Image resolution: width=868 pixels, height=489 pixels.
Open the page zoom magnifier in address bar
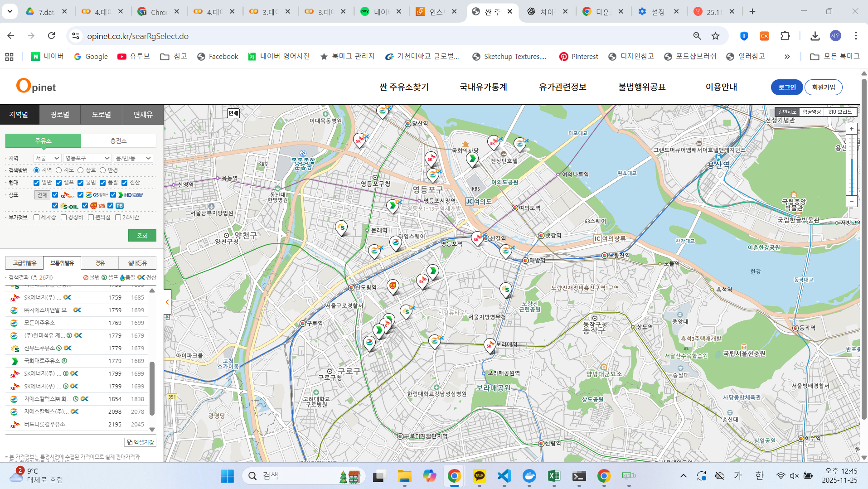[x=697, y=36]
